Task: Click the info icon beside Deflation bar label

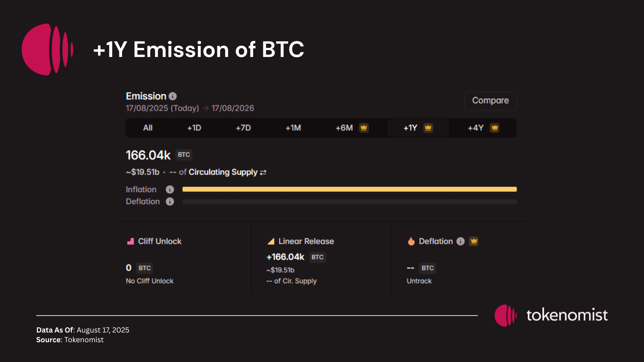Action: 170,202
